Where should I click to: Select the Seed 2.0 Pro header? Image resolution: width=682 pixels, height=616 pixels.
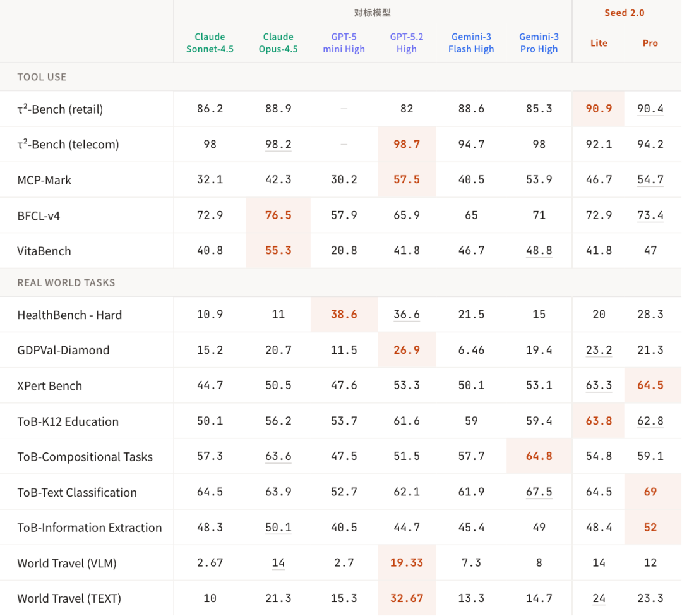click(650, 43)
